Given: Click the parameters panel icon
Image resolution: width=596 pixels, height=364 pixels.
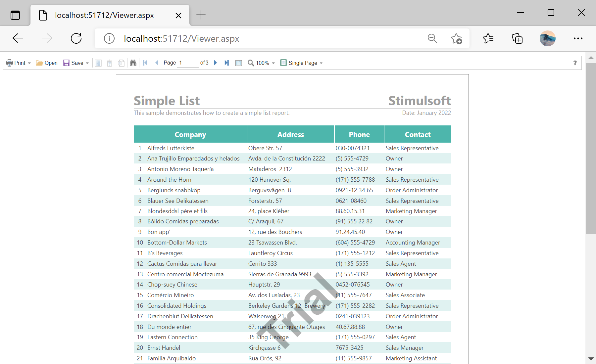Looking at the screenshot, I should [x=110, y=63].
